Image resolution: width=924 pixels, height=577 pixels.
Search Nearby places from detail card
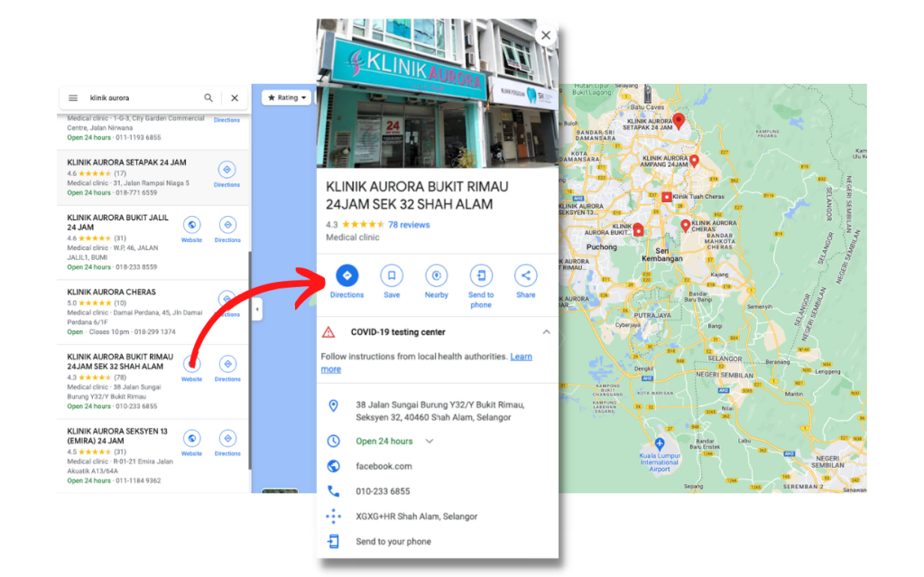[x=436, y=282]
